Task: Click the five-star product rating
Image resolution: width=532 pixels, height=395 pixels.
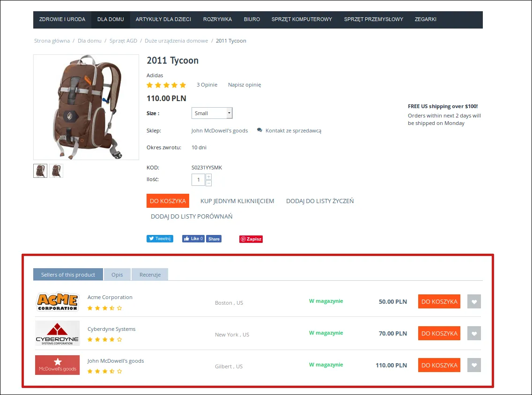Action: pos(166,85)
